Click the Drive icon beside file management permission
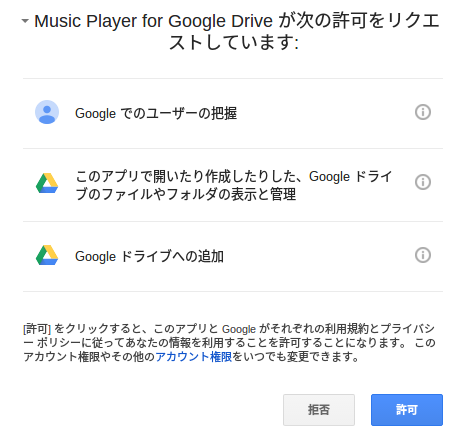The height and width of the screenshot is (433, 470). pyautogui.click(x=47, y=183)
